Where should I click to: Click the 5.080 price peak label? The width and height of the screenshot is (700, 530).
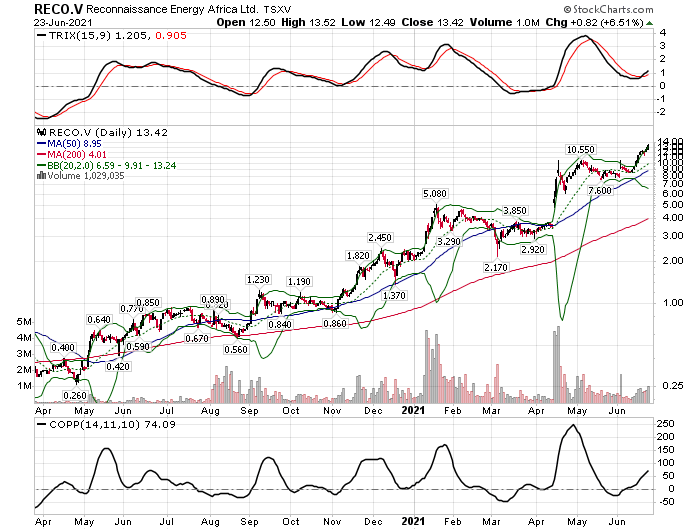click(435, 194)
